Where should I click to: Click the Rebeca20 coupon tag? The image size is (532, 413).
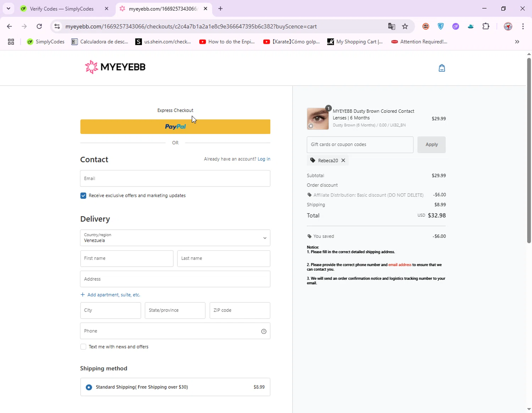tap(327, 161)
